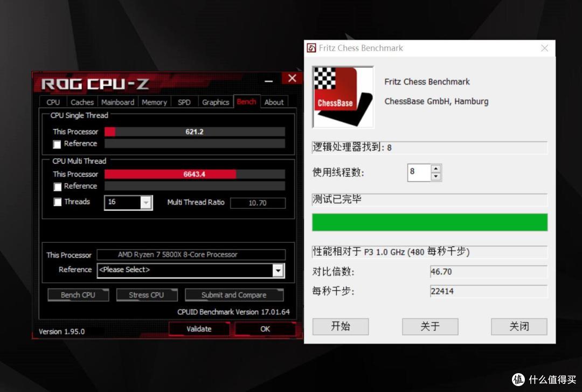
Task: Click the ROG CPU-Z title logo
Action: [x=95, y=84]
